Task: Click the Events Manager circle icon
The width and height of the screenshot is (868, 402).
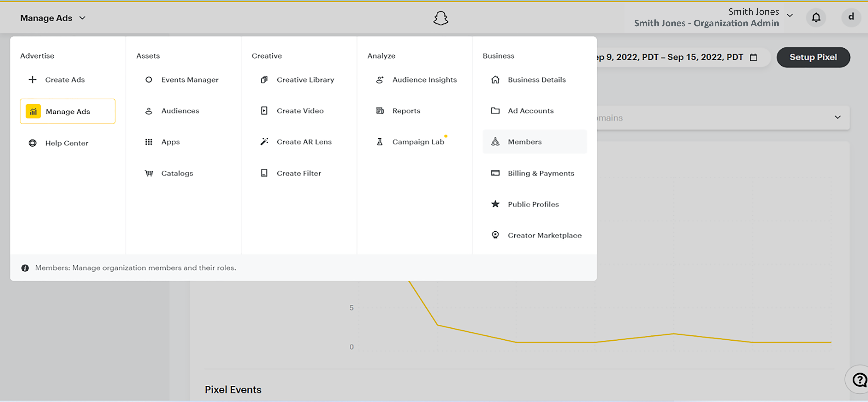Action: 149,80
